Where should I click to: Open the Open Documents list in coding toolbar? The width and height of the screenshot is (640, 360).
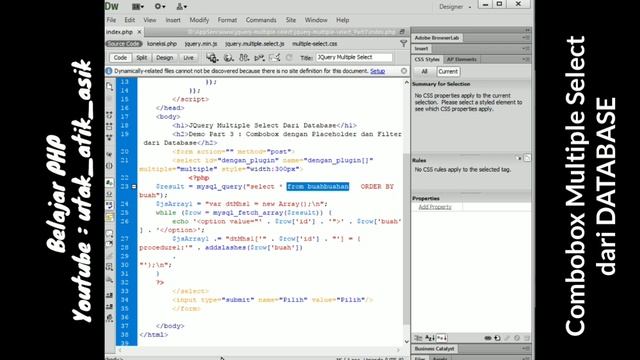pyautogui.click(x=109, y=86)
